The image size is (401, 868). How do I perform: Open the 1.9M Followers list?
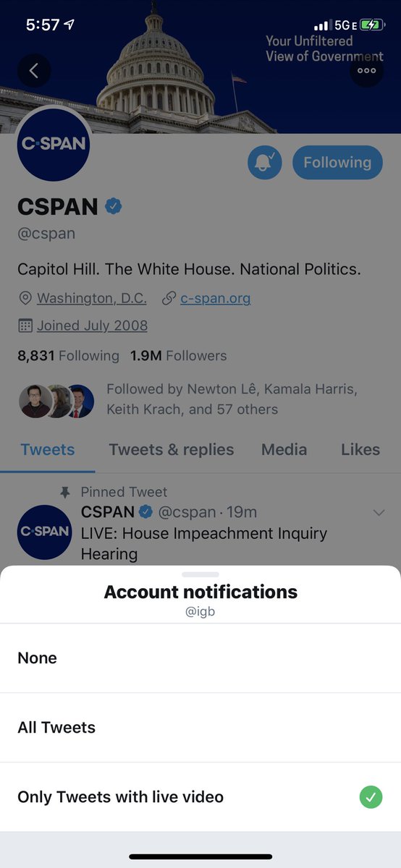tap(178, 356)
